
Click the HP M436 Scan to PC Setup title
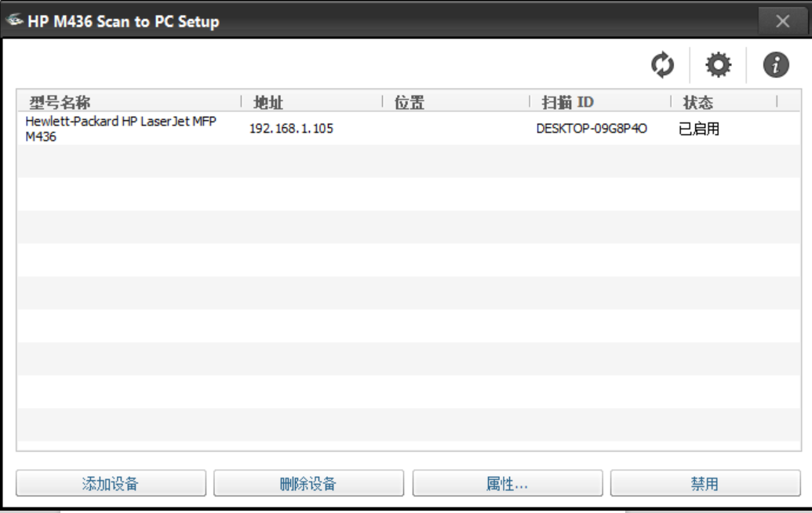[x=123, y=21]
